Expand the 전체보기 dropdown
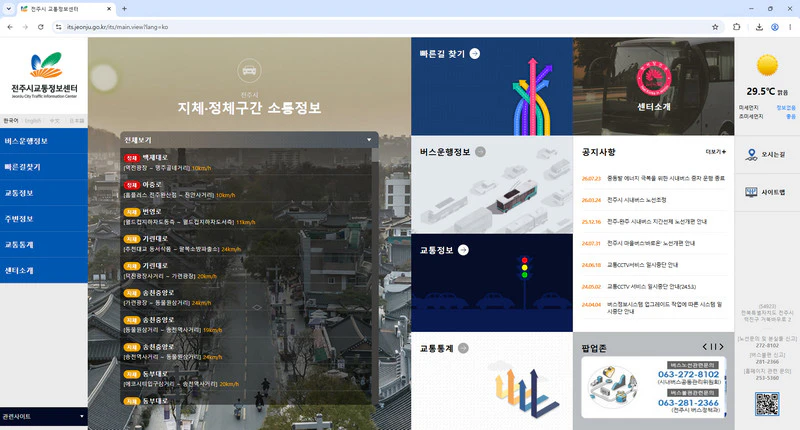Viewport: 800px width, 430px height. click(x=249, y=140)
